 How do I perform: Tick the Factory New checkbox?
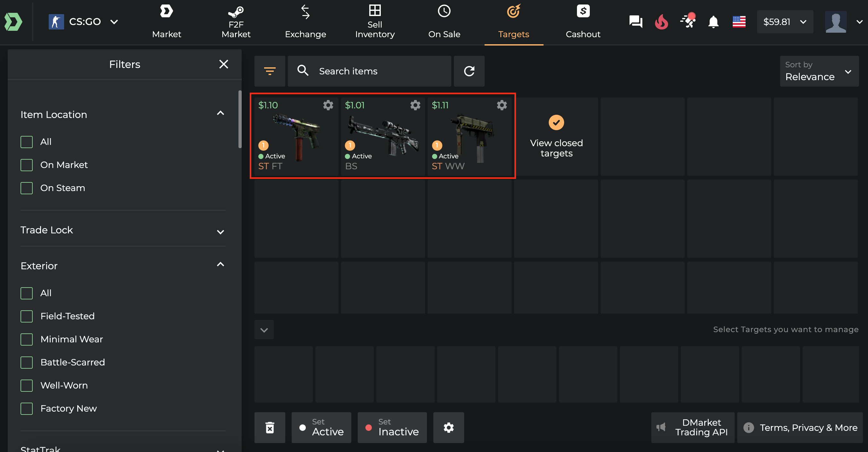[27, 408]
